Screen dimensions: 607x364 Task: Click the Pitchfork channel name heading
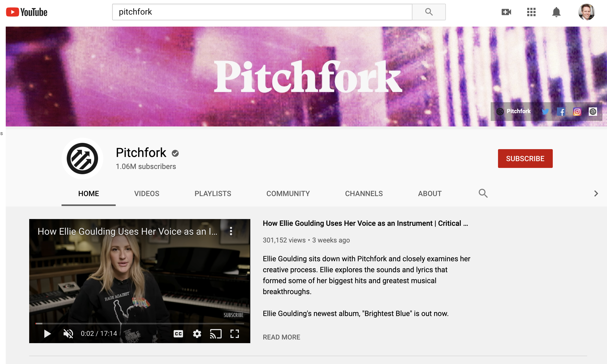141,153
